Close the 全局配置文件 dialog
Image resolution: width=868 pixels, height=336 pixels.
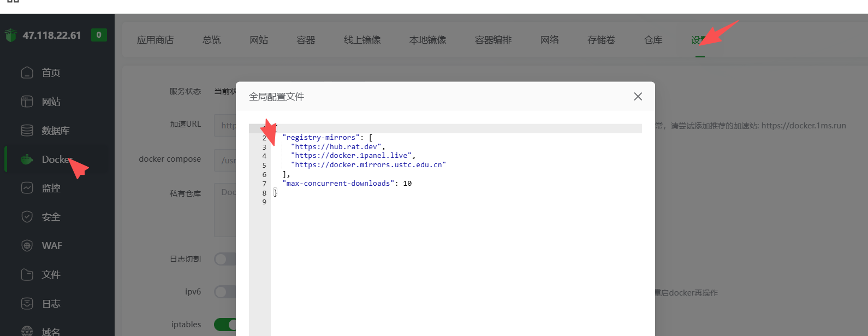[638, 97]
